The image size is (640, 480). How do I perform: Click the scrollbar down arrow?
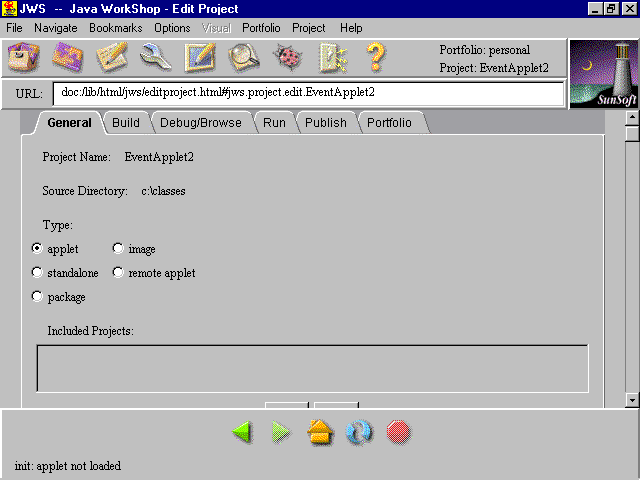632,400
